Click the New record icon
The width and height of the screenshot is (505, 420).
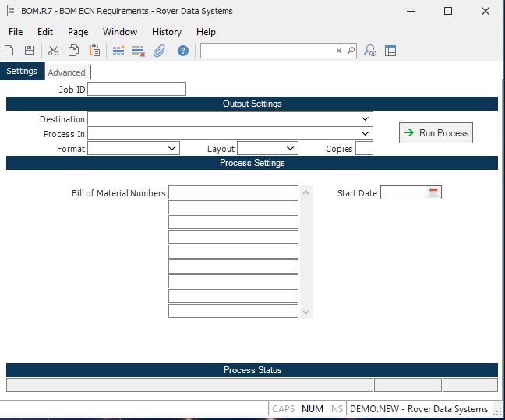pos(9,51)
